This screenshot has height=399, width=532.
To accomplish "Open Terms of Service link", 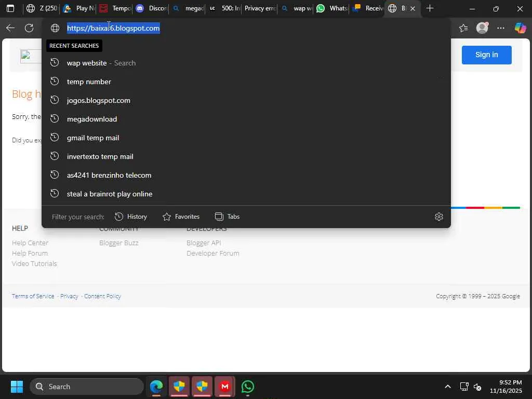I will 33,296.
